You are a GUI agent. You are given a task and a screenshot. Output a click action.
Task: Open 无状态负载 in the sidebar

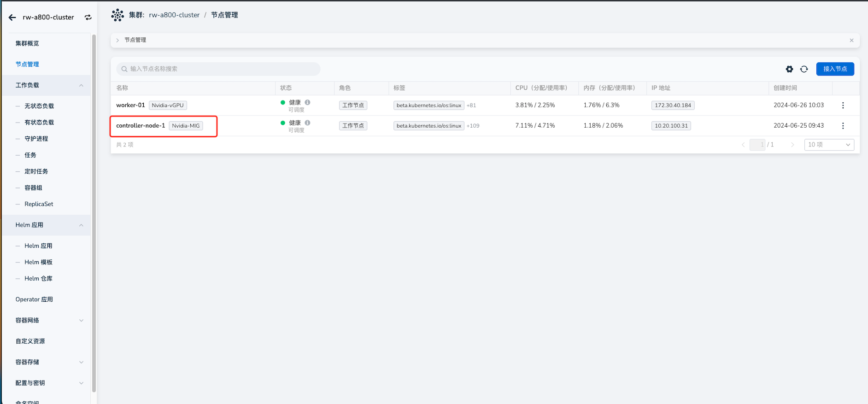[39, 106]
